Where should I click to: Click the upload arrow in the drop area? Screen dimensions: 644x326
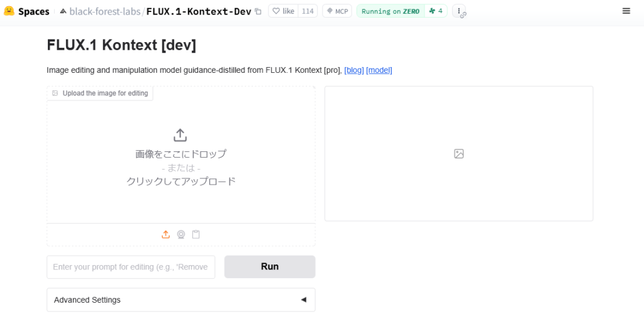(180, 135)
